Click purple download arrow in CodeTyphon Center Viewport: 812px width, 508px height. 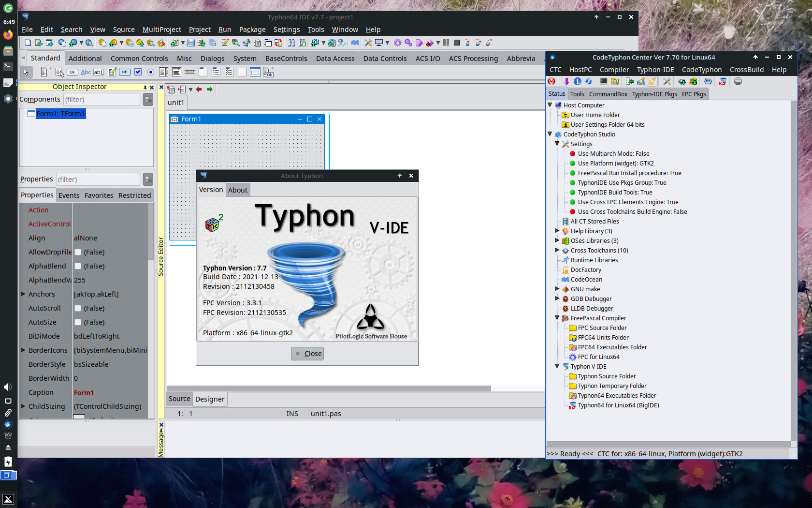click(566, 81)
